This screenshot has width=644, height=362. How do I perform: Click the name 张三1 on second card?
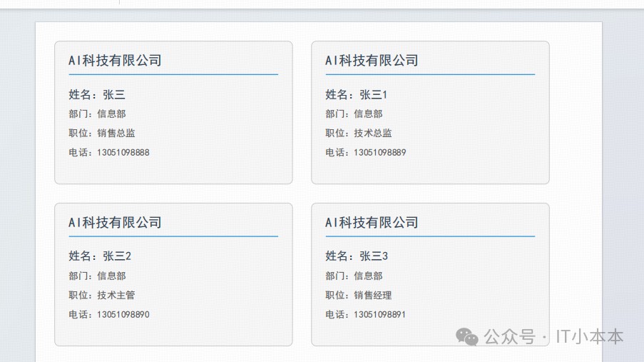[373, 95]
